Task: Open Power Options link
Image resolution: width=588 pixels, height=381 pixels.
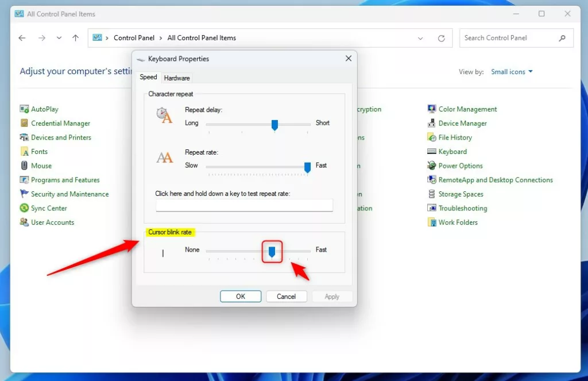Action: point(461,166)
